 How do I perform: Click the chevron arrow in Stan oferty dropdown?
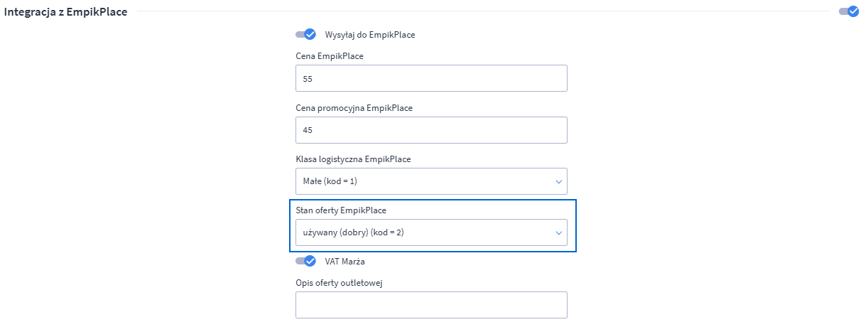[558, 232]
